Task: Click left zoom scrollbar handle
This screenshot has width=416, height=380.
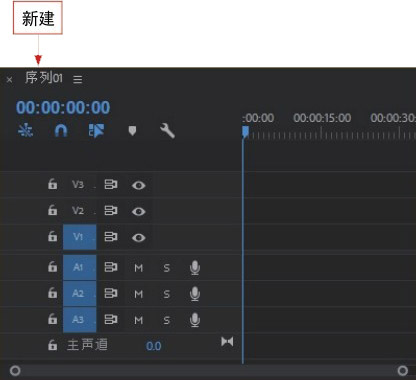Action: click(15, 370)
